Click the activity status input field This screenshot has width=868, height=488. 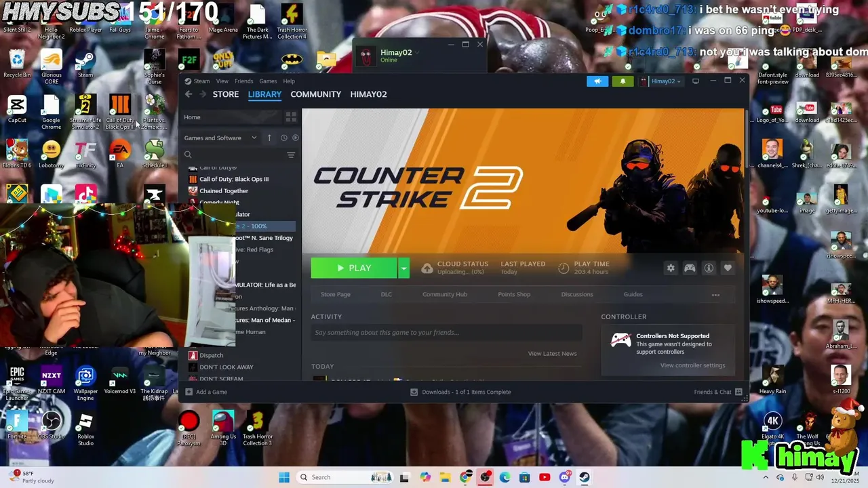tap(446, 332)
